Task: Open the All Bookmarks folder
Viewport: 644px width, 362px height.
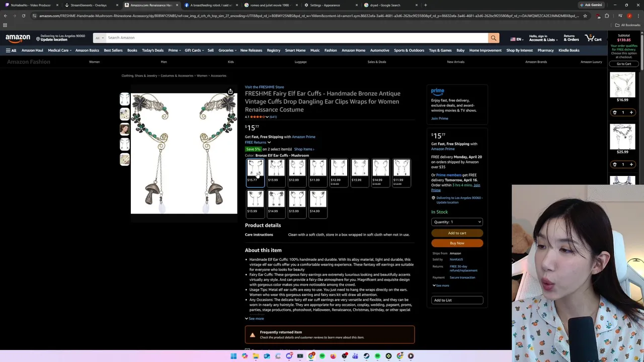Action: (629, 25)
